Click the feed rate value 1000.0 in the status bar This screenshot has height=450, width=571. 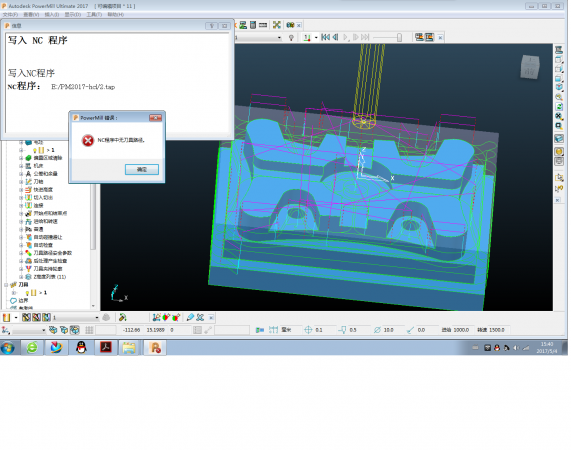click(x=461, y=330)
